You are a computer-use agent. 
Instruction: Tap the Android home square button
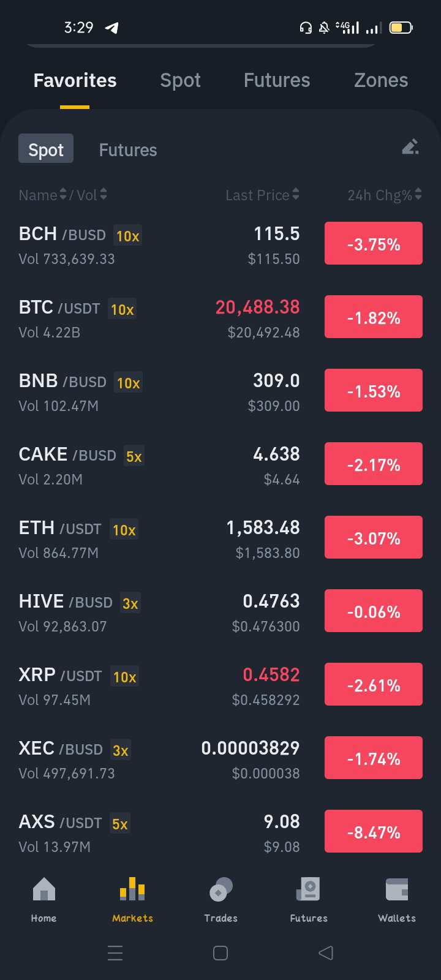point(221,953)
